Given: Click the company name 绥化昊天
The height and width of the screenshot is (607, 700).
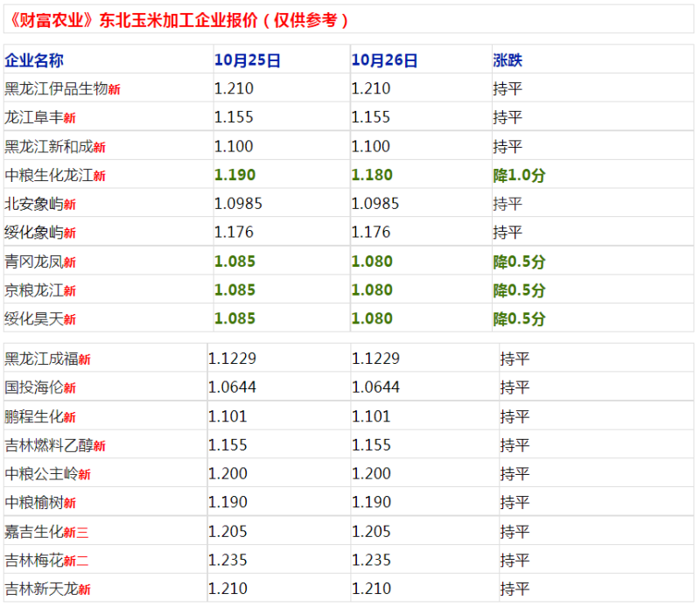Looking at the screenshot, I should [34, 318].
